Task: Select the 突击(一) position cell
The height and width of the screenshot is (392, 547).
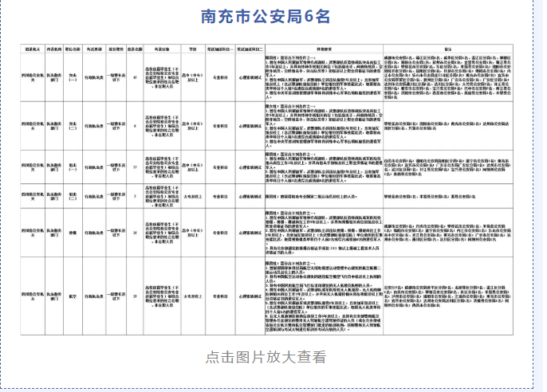Action: 71,78
